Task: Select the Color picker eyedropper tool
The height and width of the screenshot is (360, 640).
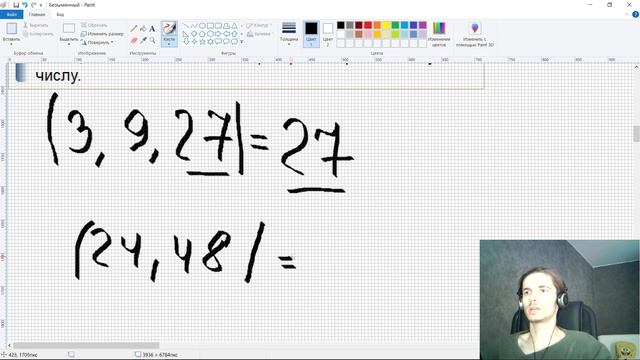Action: pos(143,40)
